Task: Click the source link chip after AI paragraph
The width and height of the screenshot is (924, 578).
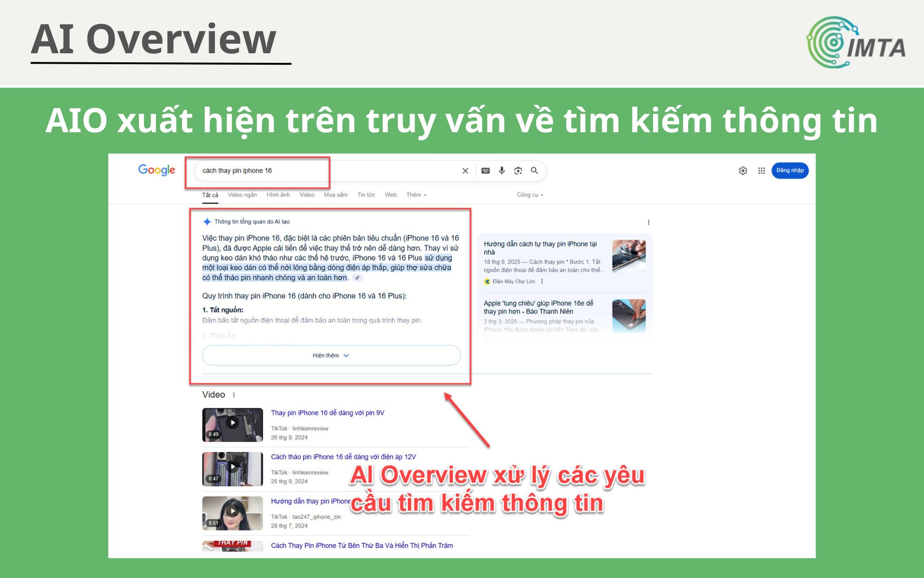Action: click(x=357, y=278)
